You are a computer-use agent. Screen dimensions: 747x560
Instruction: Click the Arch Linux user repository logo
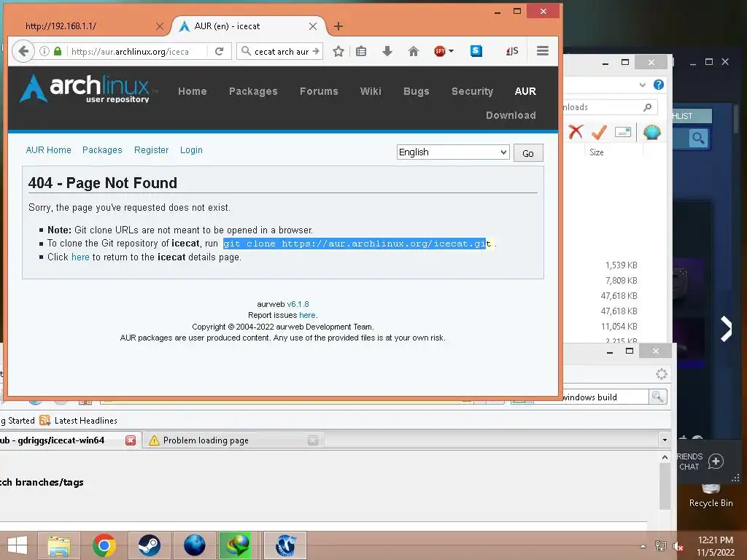point(85,88)
